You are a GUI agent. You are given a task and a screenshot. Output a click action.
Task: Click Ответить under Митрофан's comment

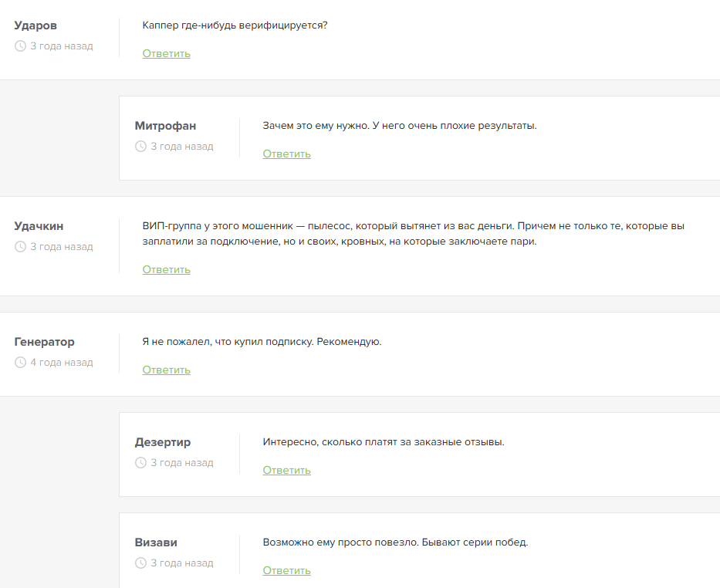286,154
